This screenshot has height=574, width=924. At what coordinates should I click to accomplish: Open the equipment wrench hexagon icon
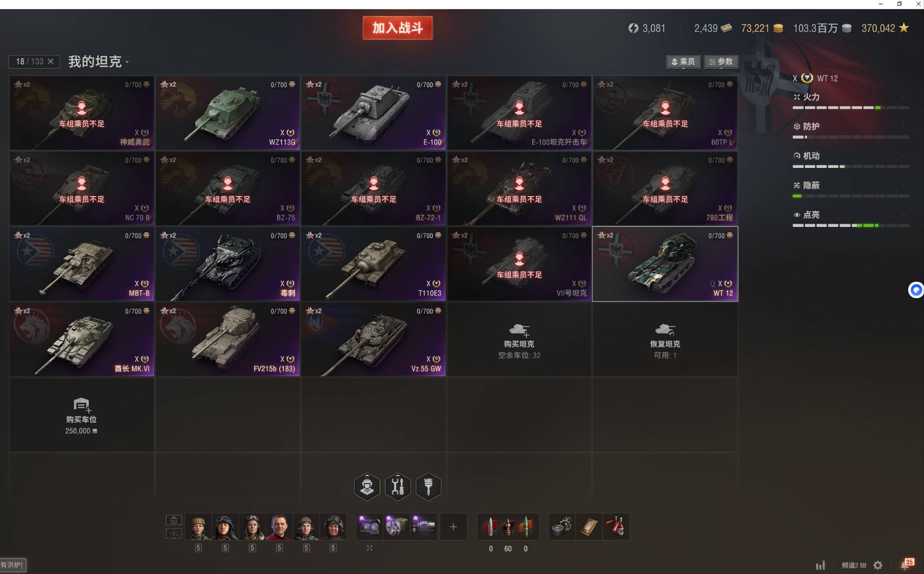[x=398, y=486]
